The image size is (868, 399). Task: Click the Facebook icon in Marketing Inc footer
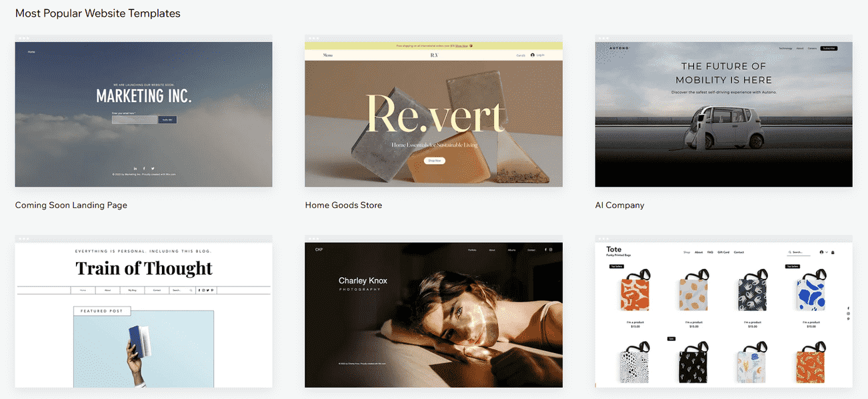click(x=144, y=169)
